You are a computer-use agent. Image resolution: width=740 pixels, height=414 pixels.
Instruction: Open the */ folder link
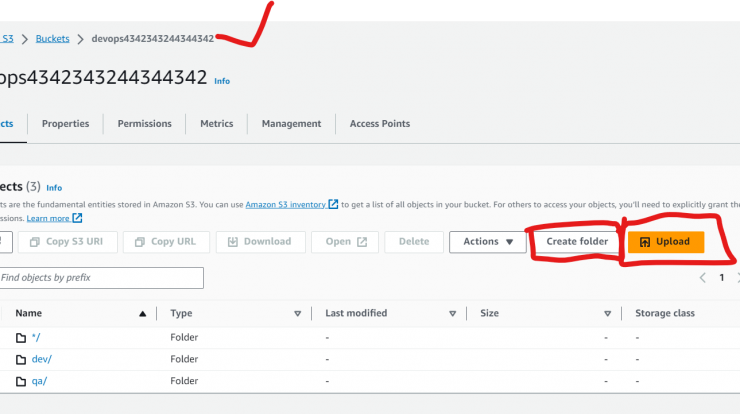click(x=36, y=338)
